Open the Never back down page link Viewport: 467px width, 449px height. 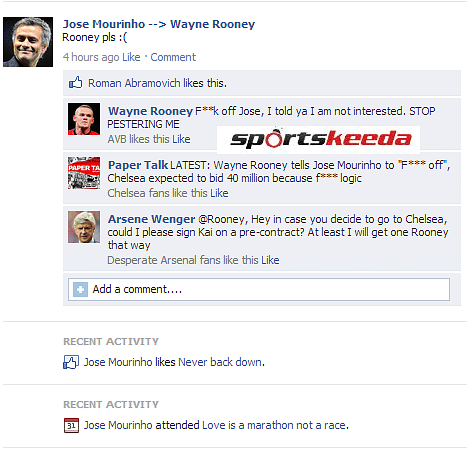[x=221, y=362]
